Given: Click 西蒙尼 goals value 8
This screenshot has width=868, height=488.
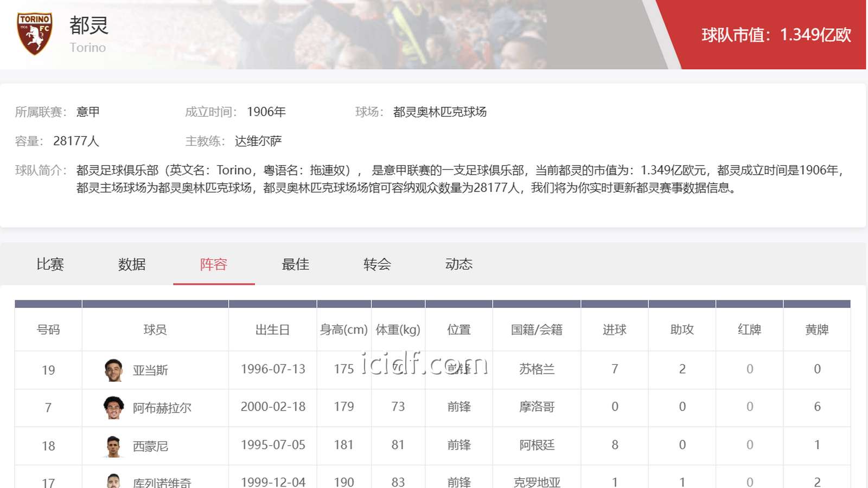Looking at the screenshot, I should pyautogui.click(x=615, y=445).
